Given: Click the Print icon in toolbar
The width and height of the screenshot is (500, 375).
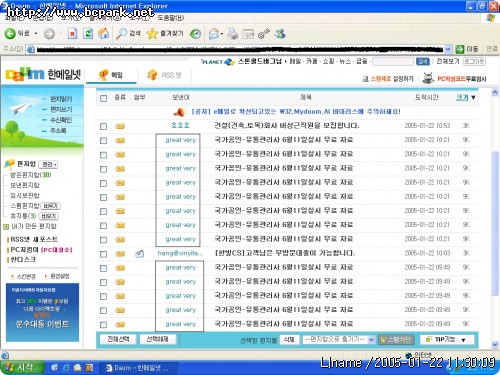Looking at the screenshot, I should point(233,34).
